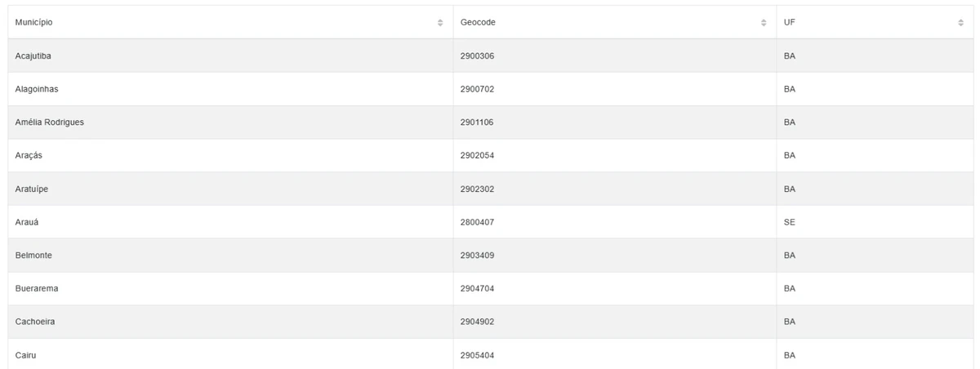Click the SE state cell
Screen dimensions: 980x369
coord(875,222)
